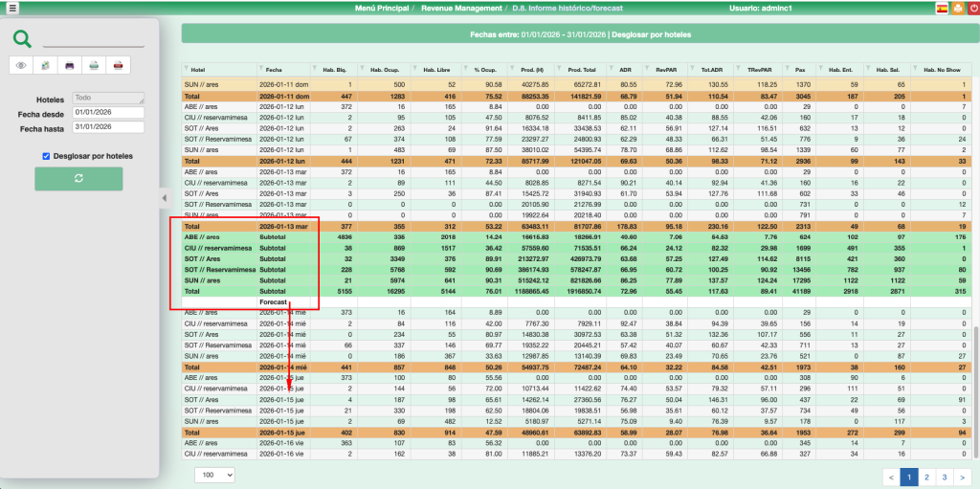The height and width of the screenshot is (489, 980).
Task: Click the Fecha desde date field
Action: (x=107, y=113)
